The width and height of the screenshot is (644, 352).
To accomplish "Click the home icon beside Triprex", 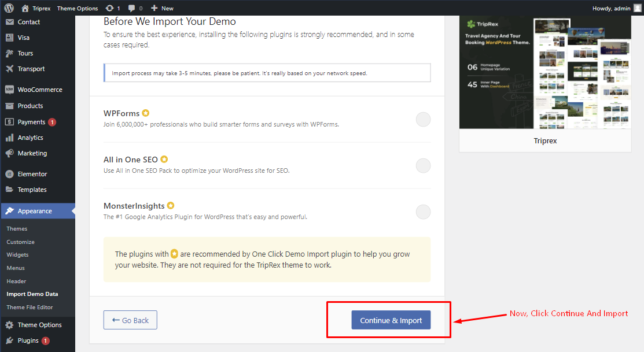I will click(25, 8).
